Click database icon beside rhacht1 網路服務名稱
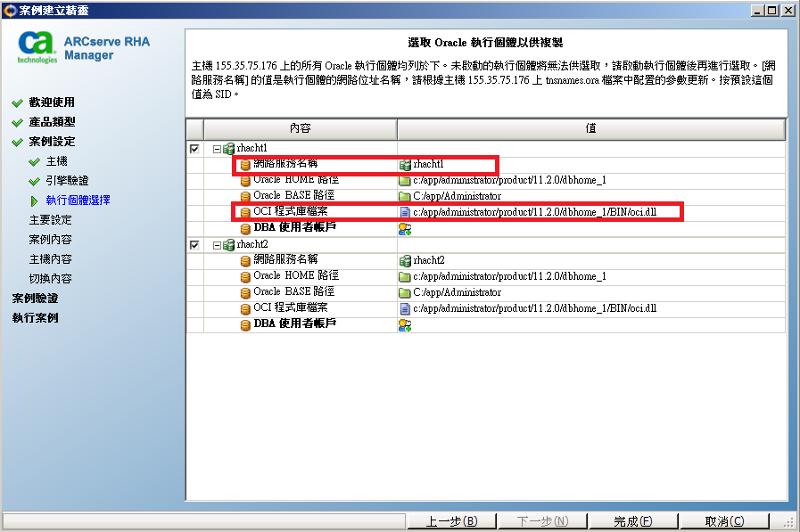 (245, 165)
